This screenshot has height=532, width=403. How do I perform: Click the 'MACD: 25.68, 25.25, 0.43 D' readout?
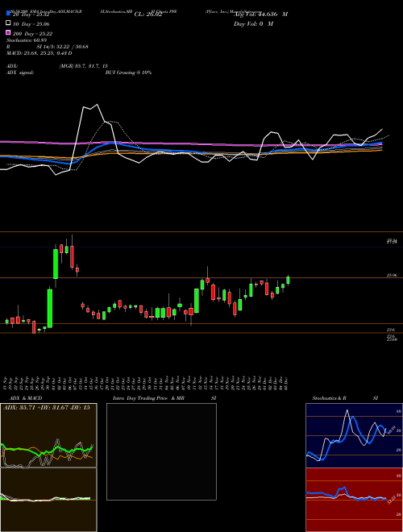39,53
